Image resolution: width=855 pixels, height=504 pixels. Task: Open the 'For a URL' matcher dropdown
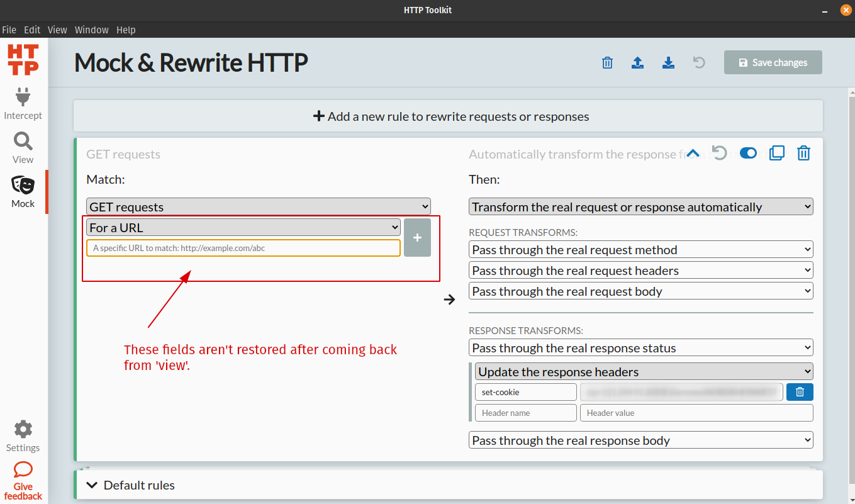243,227
